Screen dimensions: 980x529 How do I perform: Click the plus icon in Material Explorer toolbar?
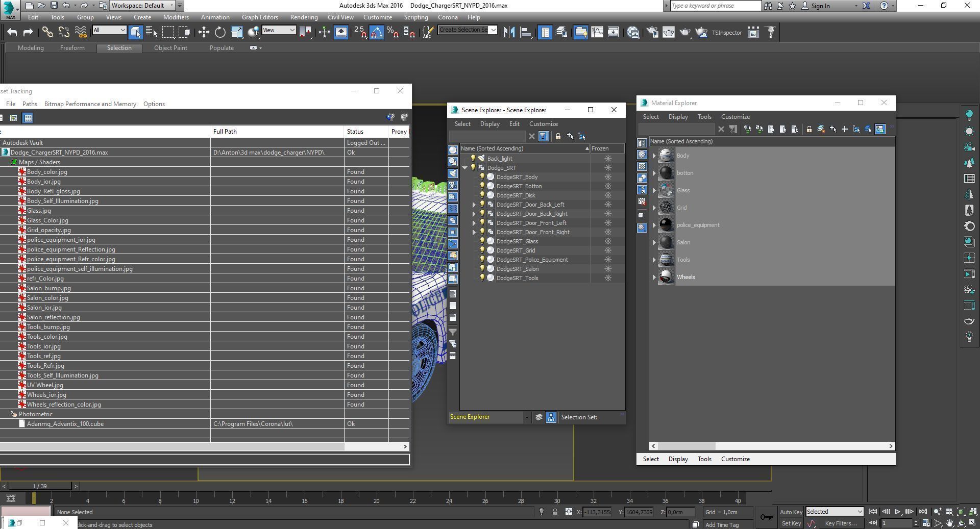[x=845, y=129]
